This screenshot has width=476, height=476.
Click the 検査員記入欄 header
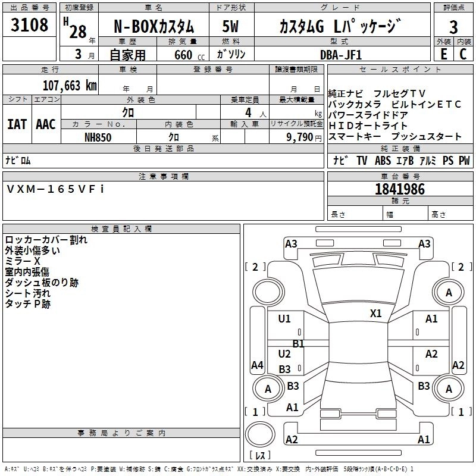[x=121, y=229]
